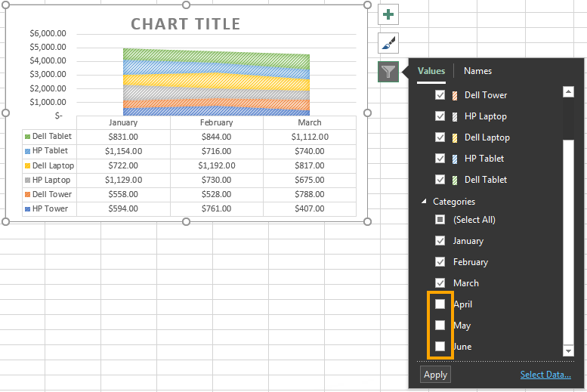Open the Select Data link
This screenshot has height=392, width=587.
tap(545, 375)
